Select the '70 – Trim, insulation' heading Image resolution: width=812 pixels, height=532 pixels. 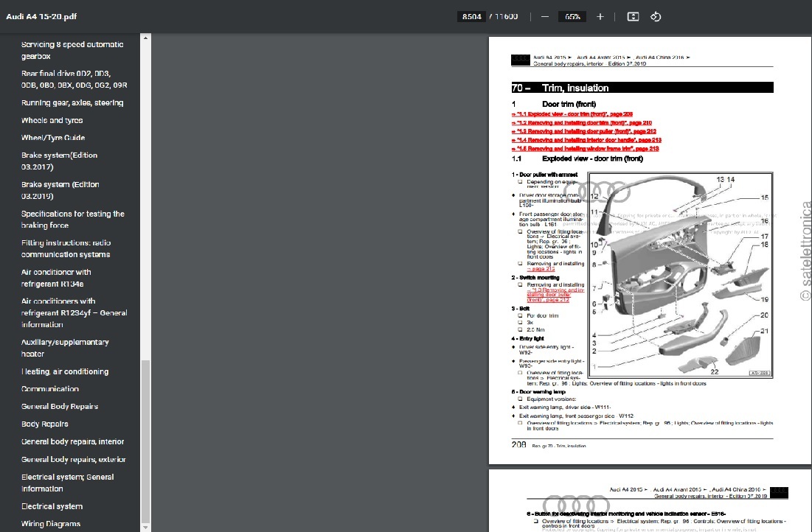pyautogui.click(x=642, y=88)
